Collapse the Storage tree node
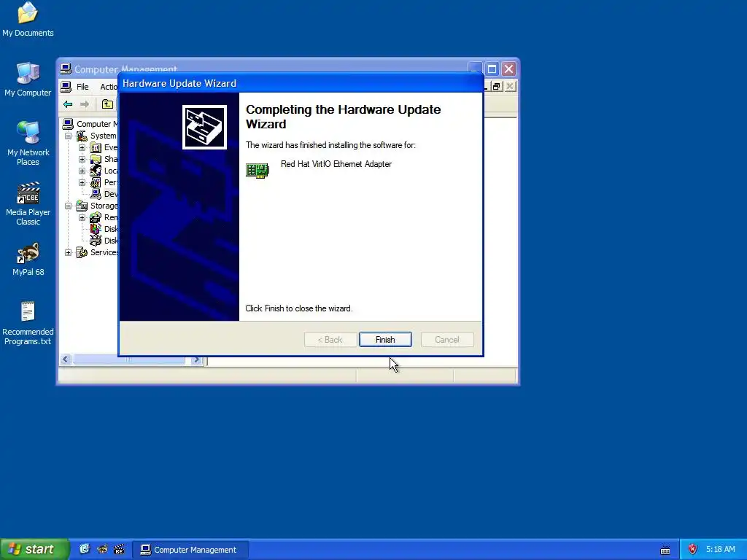Viewport: 747px width, 560px height. pos(68,206)
